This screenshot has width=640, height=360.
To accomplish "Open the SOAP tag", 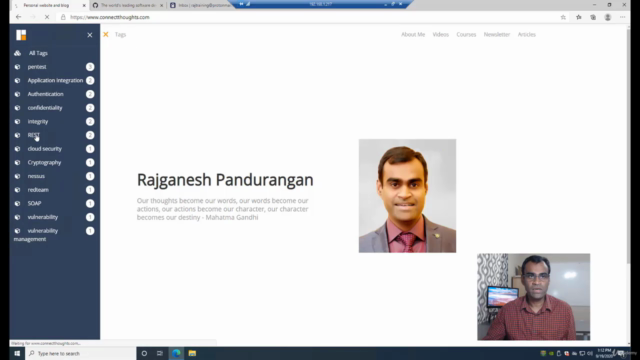I will (x=34, y=203).
